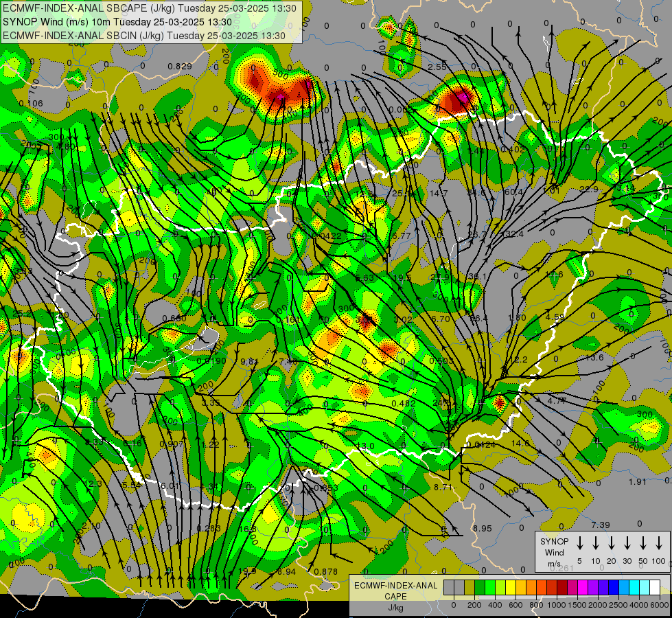Screen dimensions: 672x618
Task: Click the map value 12.3
Action: 93,484
